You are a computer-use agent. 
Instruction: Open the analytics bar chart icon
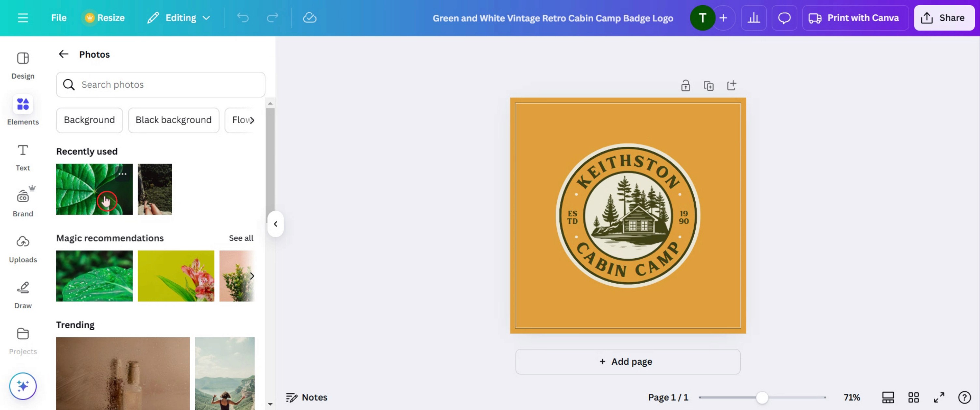(x=753, y=18)
